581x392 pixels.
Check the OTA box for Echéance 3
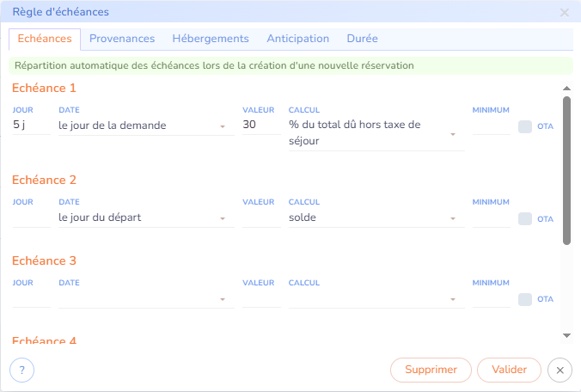(x=525, y=299)
